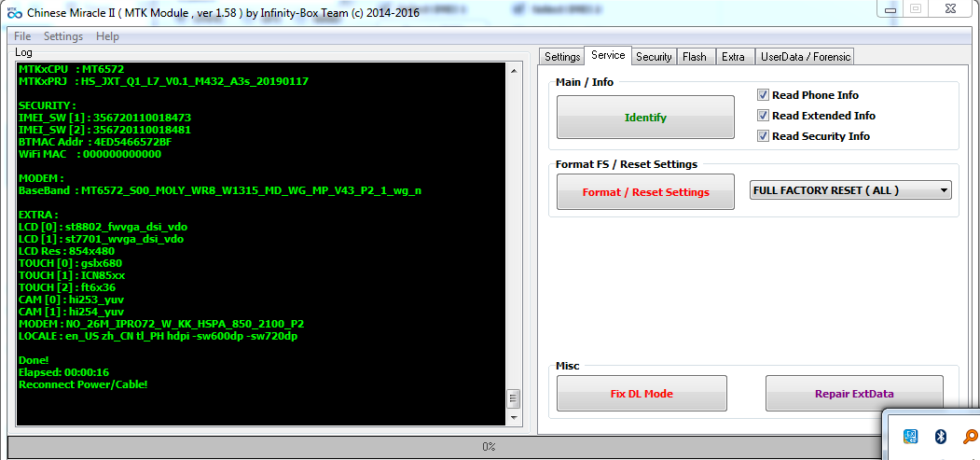Click the Done! log line

pos(34,360)
